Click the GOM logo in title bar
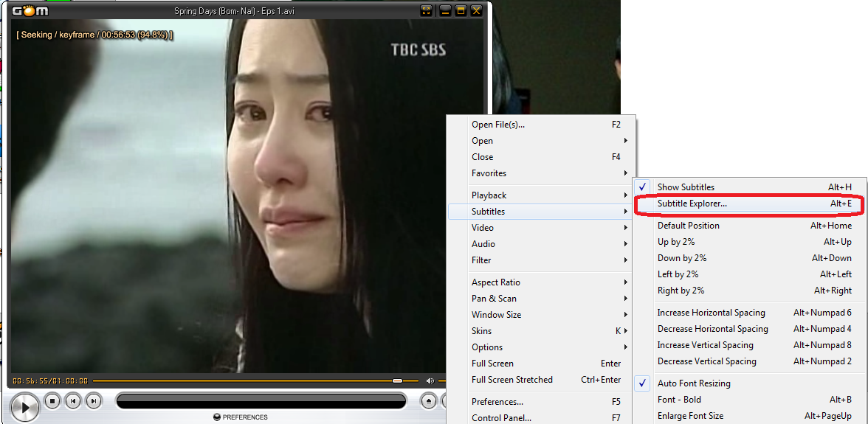The height and width of the screenshot is (424, 868). (30, 10)
